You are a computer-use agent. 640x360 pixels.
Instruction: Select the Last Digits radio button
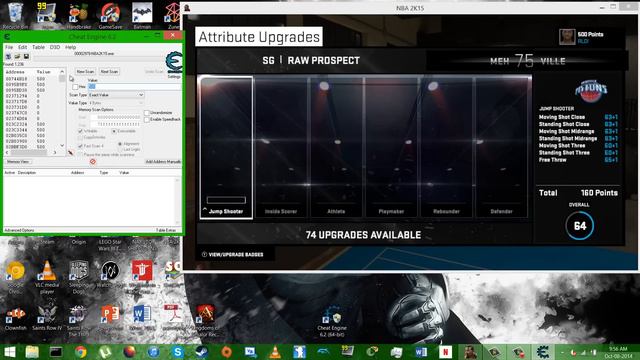(x=120, y=149)
